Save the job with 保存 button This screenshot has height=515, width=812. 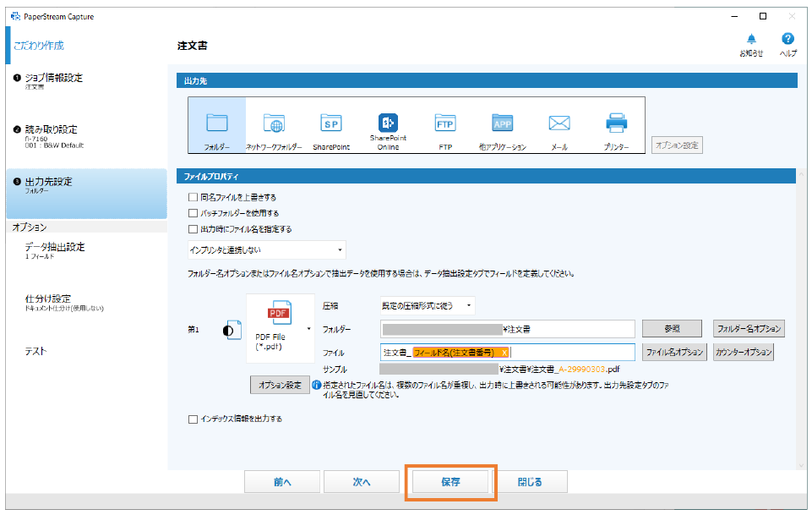450,482
